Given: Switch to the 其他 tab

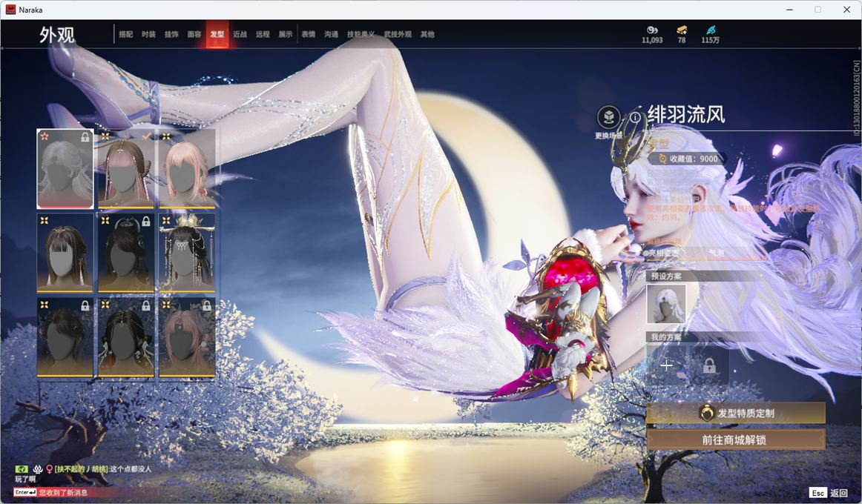Looking at the screenshot, I should 427,34.
